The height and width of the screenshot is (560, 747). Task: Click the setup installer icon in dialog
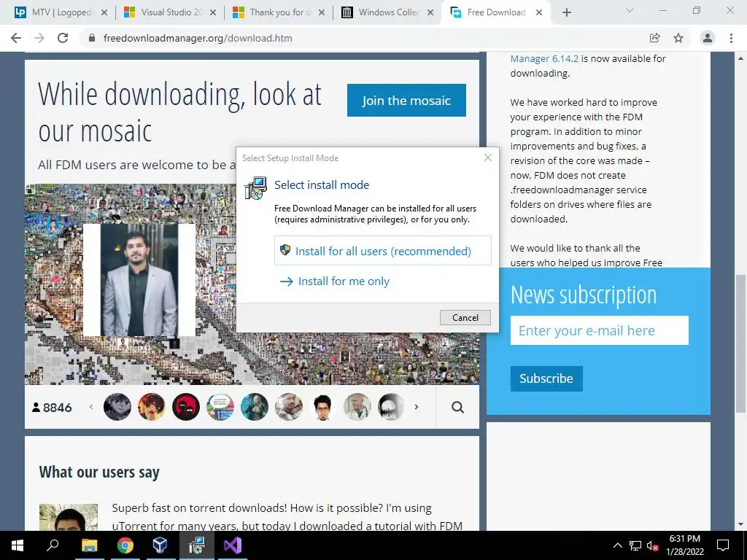click(256, 188)
